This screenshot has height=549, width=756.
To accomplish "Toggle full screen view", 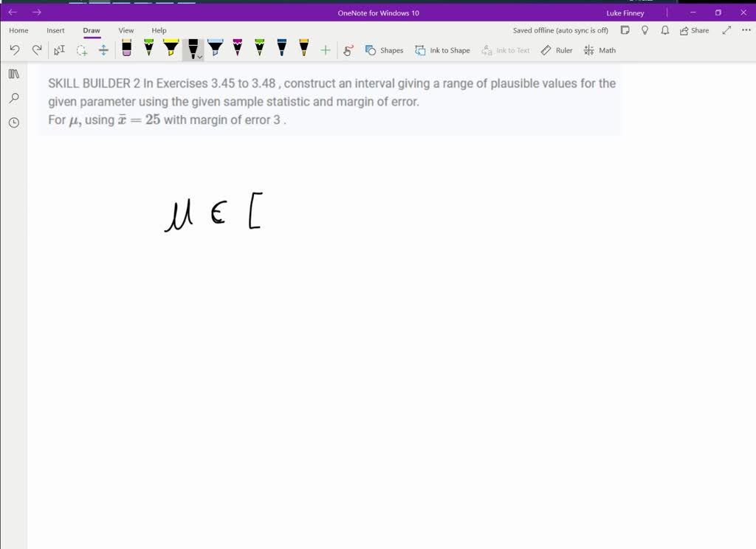I will [726, 30].
